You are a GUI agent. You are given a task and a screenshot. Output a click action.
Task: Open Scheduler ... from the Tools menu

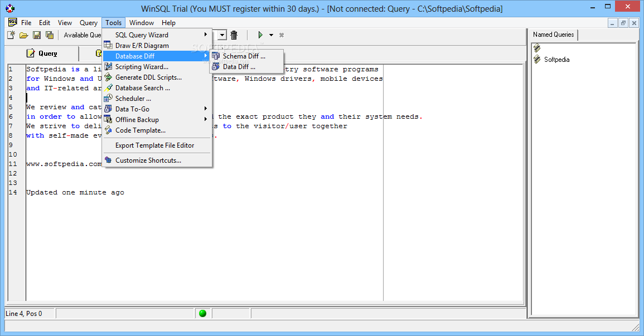click(x=157, y=99)
